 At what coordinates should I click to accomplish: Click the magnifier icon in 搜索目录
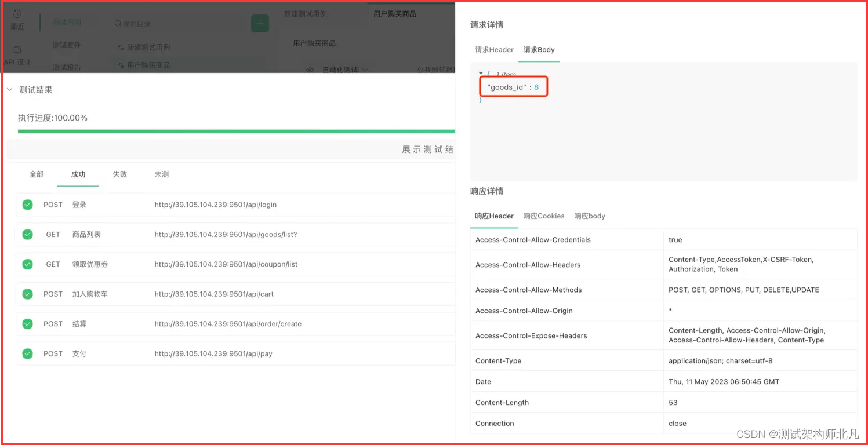[118, 24]
